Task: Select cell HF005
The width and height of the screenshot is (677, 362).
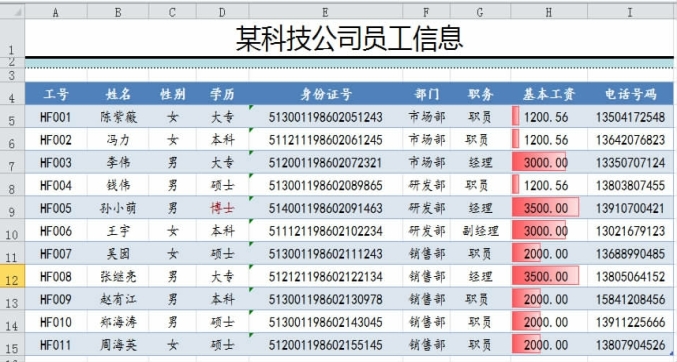Action: (56, 208)
